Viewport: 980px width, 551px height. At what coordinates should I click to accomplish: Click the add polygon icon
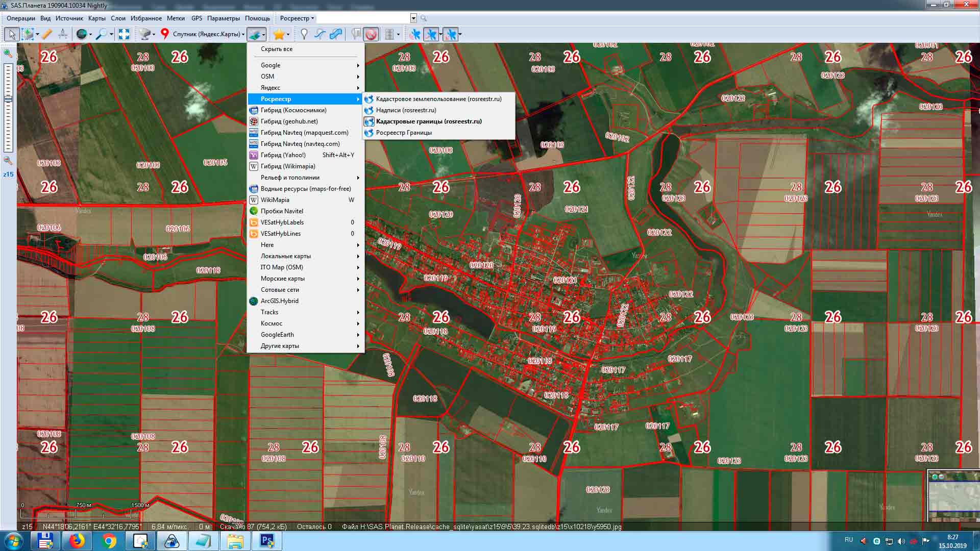[x=335, y=34]
